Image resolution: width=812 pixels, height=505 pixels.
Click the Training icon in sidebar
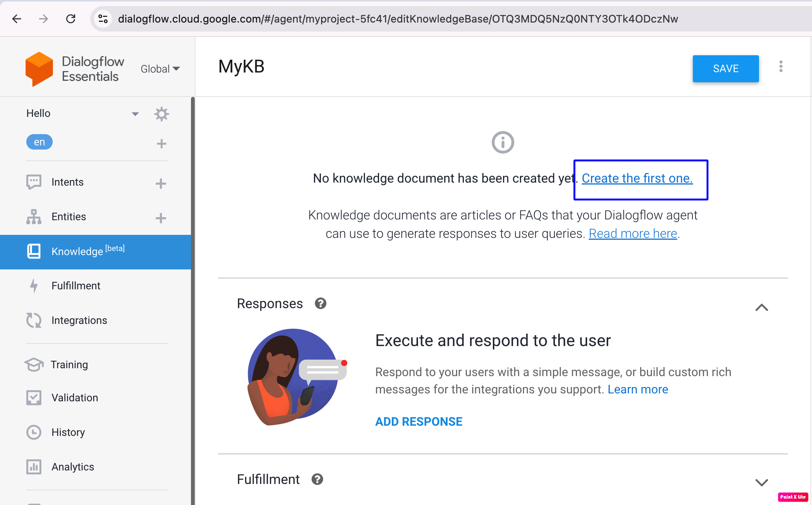pos(33,364)
